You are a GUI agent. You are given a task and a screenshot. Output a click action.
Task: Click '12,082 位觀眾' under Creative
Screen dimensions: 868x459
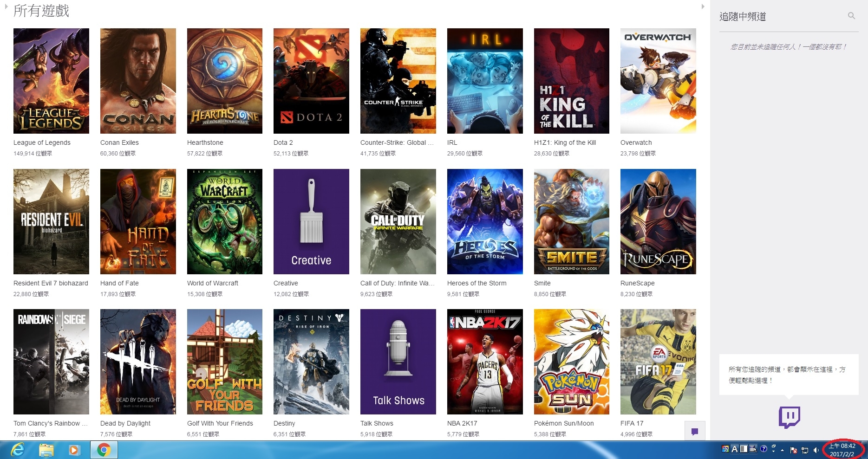(291, 294)
